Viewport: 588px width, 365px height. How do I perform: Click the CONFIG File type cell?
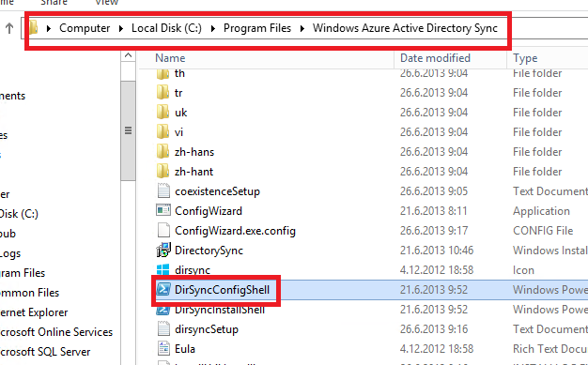[543, 231]
